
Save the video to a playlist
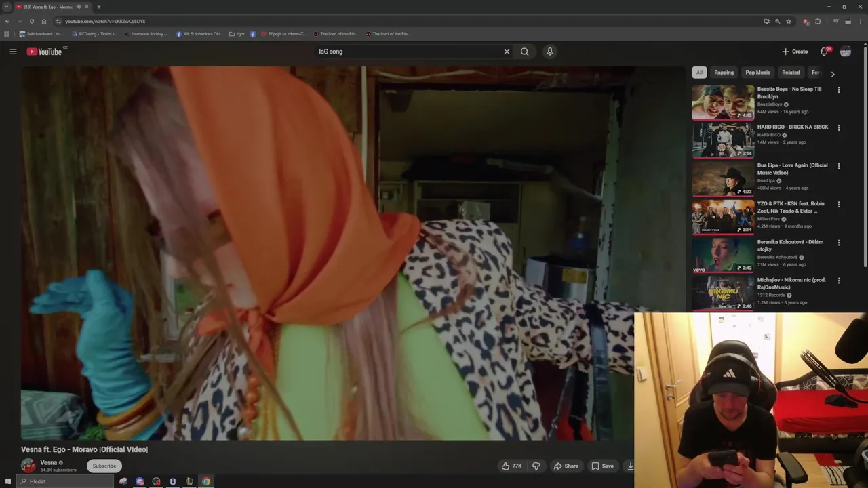click(x=602, y=466)
